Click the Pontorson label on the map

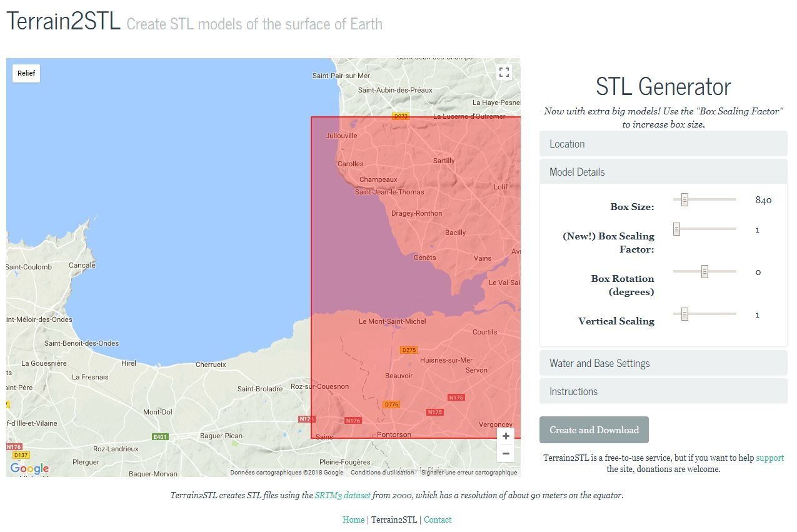pos(394,434)
